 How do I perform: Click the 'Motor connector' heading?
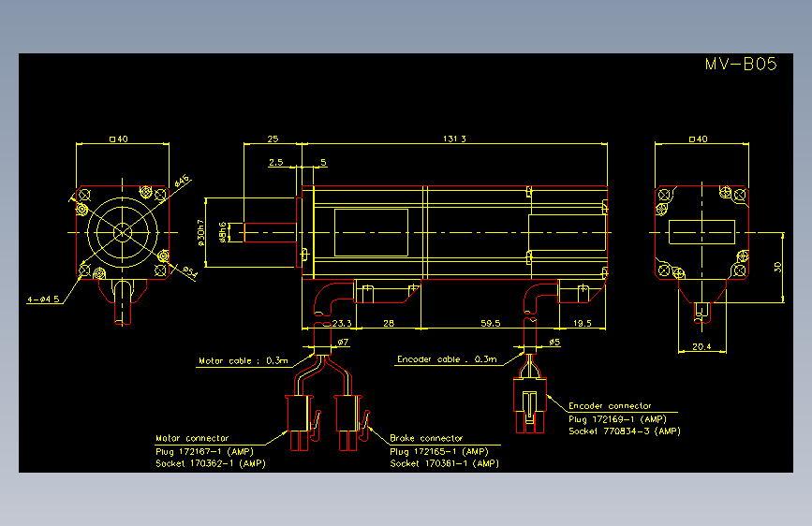point(192,438)
